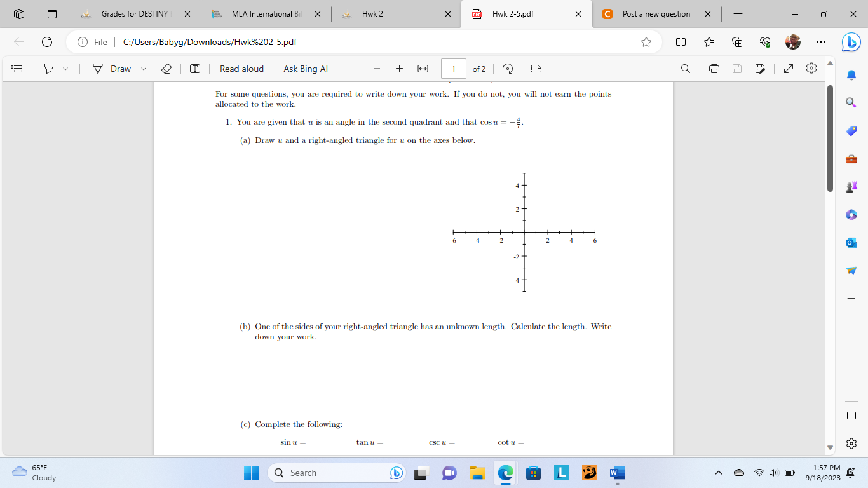Click the address bar file path

coord(210,42)
